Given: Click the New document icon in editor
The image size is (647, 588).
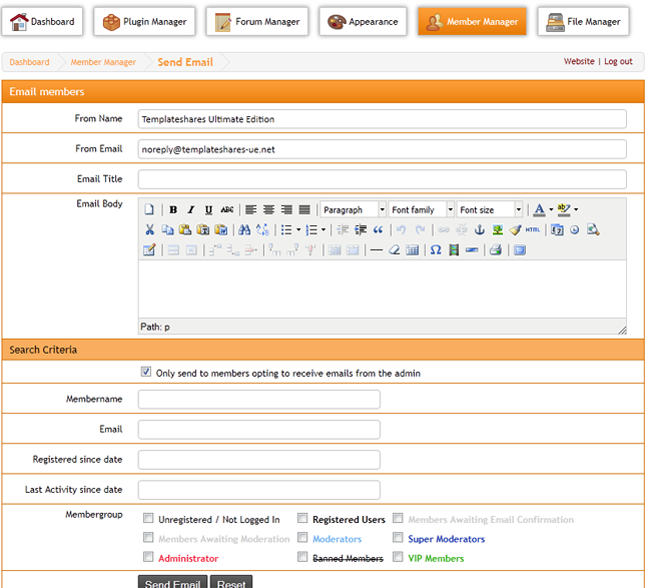Looking at the screenshot, I should tap(149, 210).
